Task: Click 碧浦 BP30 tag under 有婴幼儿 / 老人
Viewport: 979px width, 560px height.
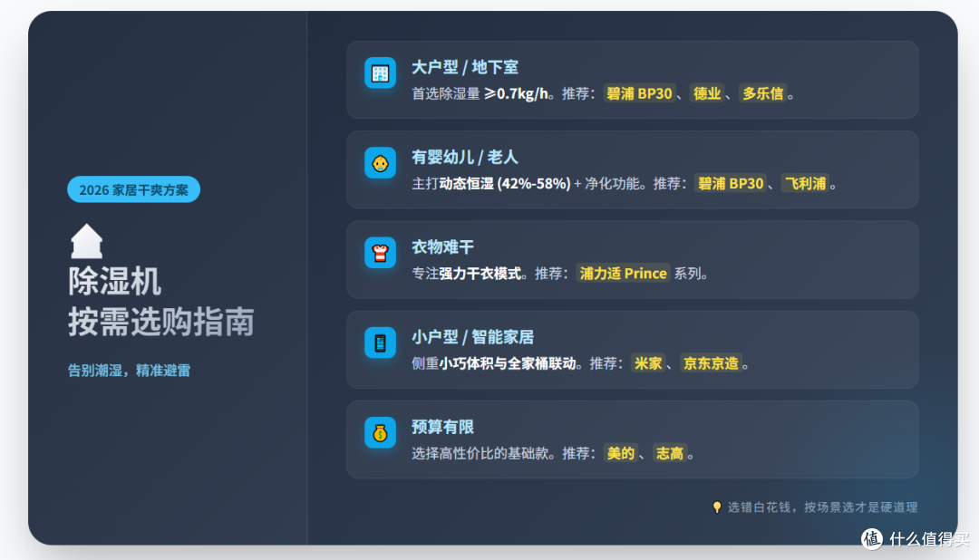Action: tap(731, 184)
